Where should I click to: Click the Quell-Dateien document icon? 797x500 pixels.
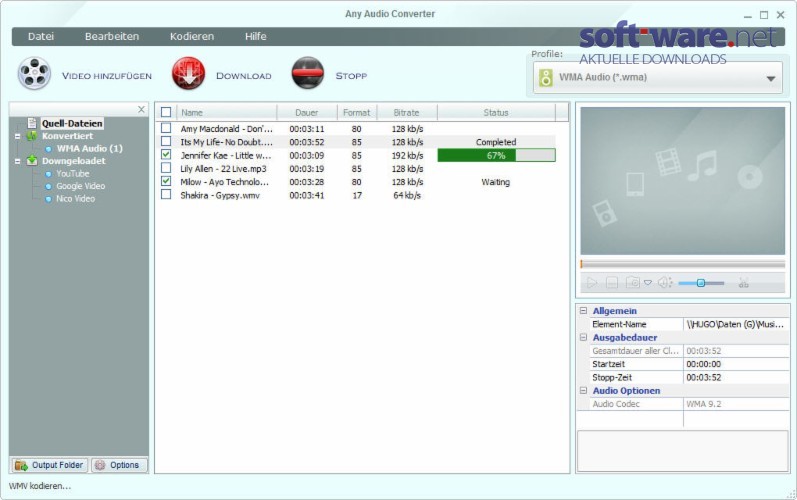point(32,123)
